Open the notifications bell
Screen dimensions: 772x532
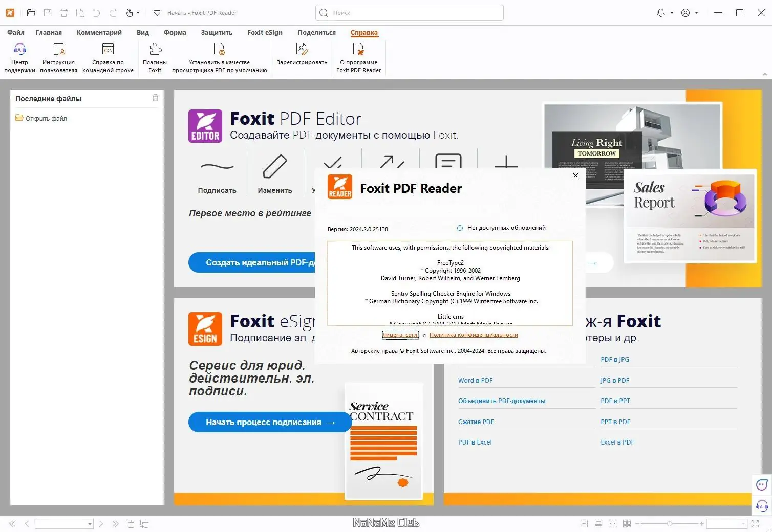661,13
